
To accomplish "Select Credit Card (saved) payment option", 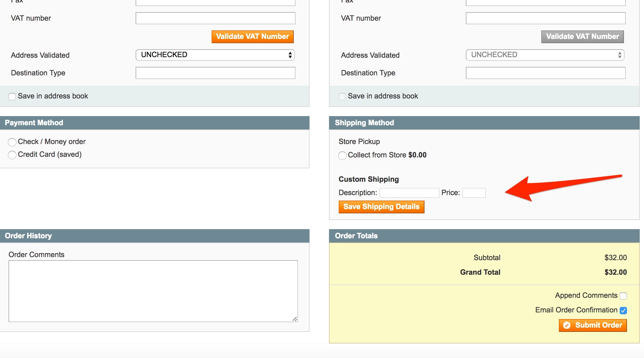I will pos(12,155).
